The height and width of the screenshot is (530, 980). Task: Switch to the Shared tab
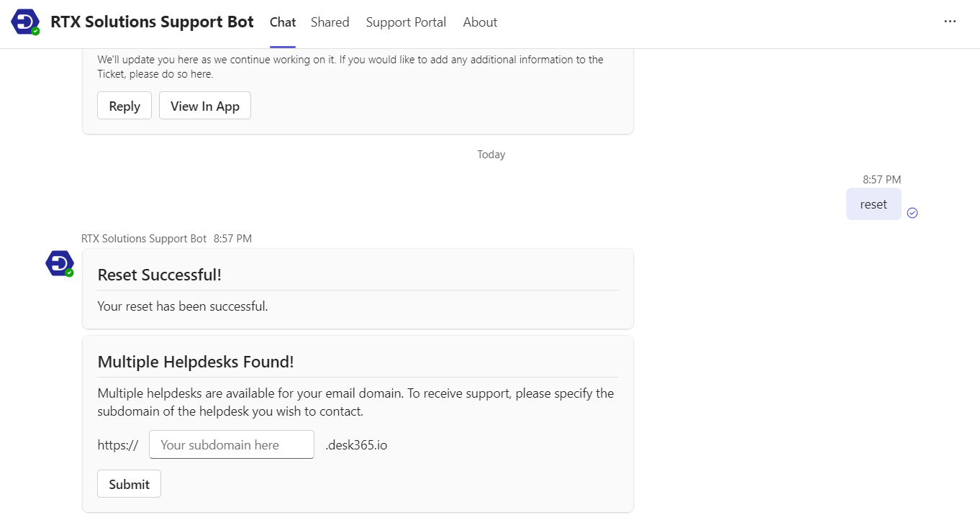pyautogui.click(x=330, y=22)
